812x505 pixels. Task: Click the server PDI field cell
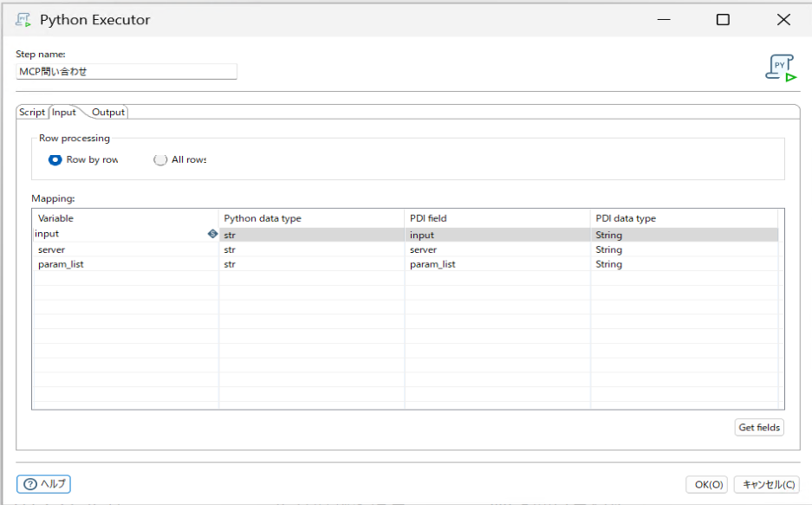click(497, 249)
